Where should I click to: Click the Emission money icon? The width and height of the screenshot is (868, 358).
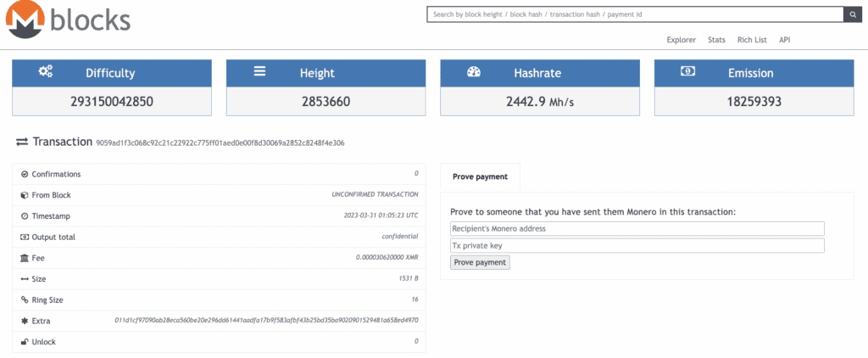point(688,73)
